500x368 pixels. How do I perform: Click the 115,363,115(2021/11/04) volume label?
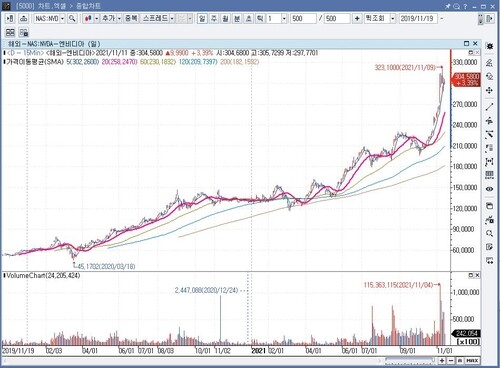click(398, 285)
